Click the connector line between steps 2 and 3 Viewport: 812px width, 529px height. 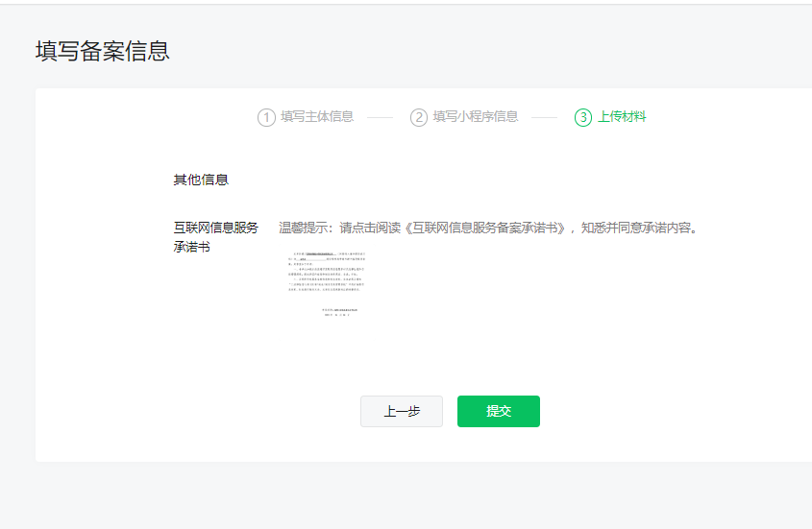[544, 117]
